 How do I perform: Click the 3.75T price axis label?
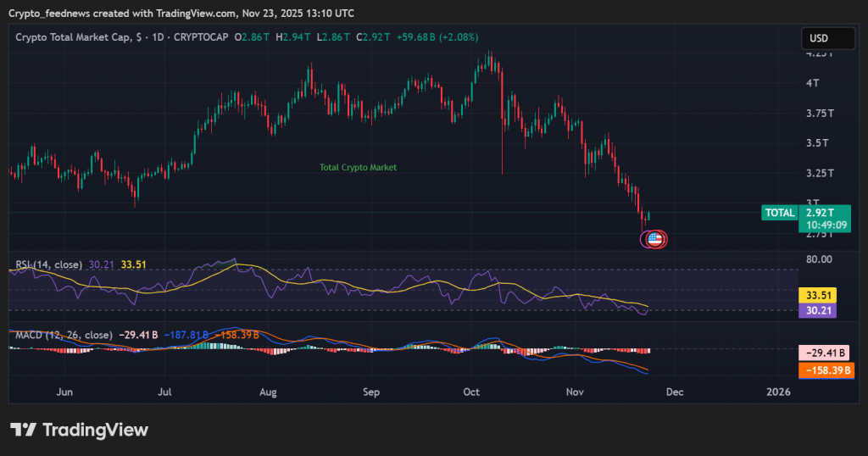tap(820, 113)
